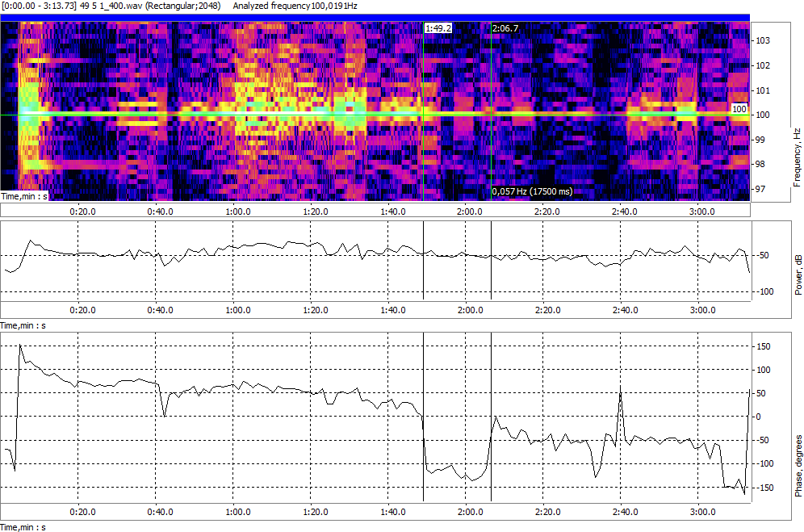Click the 49 5 1_400.wav file name
The width and height of the screenshot is (804, 532).
[110, 6]
